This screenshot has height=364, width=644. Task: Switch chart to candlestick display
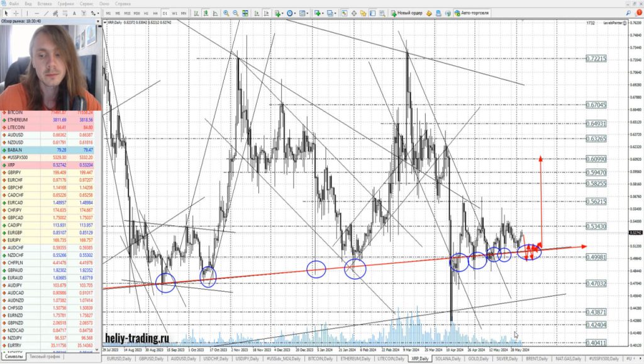(x=205, y=13)
